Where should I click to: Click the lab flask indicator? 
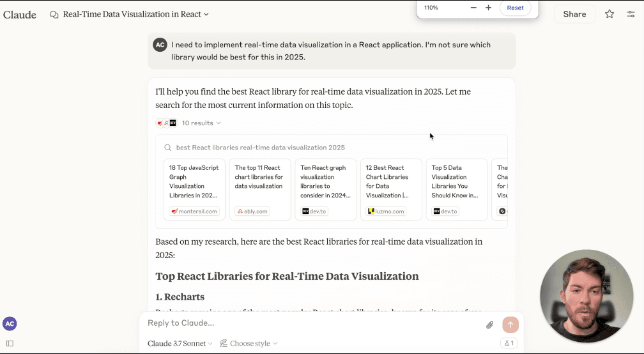pyautogui.click(x=509, y=343)
